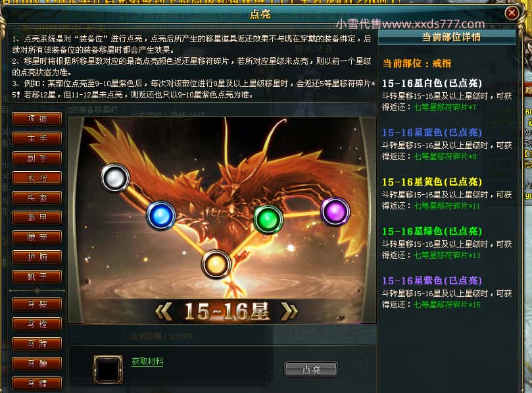Go to previous star tier arrow
Image resolution: width=532 pixels, height=393 pixels.
pos(164,311)
